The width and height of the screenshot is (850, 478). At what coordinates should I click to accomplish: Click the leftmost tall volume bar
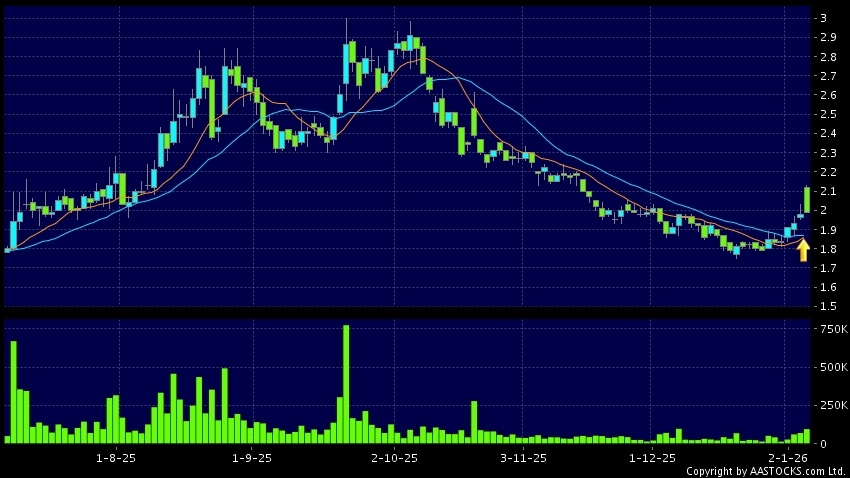coord(14,392)
